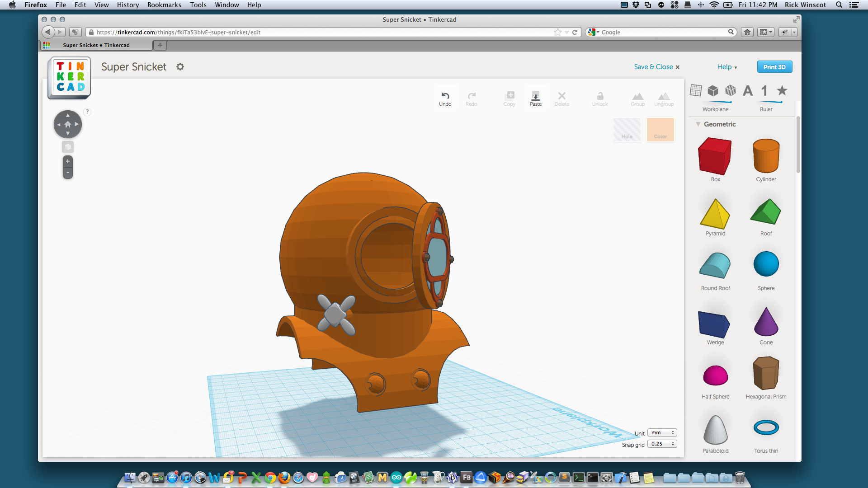The width and height of the screenshot is (868, 488).
Task: Open design properties gear next to Super Snicket
Action: point(180,67)
